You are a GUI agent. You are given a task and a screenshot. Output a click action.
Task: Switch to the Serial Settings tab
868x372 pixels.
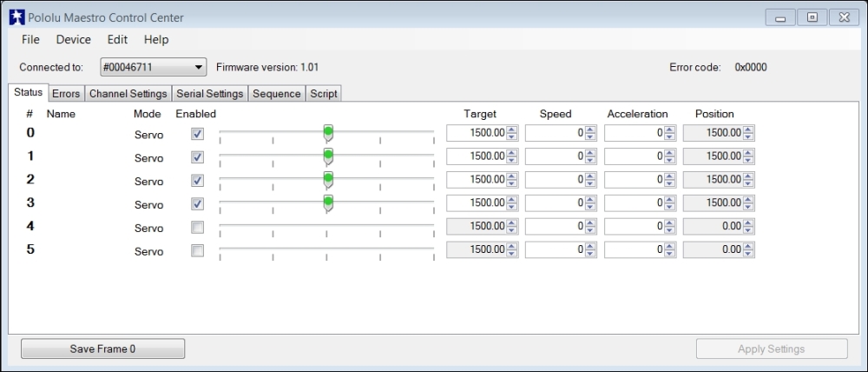pos(210,94)
